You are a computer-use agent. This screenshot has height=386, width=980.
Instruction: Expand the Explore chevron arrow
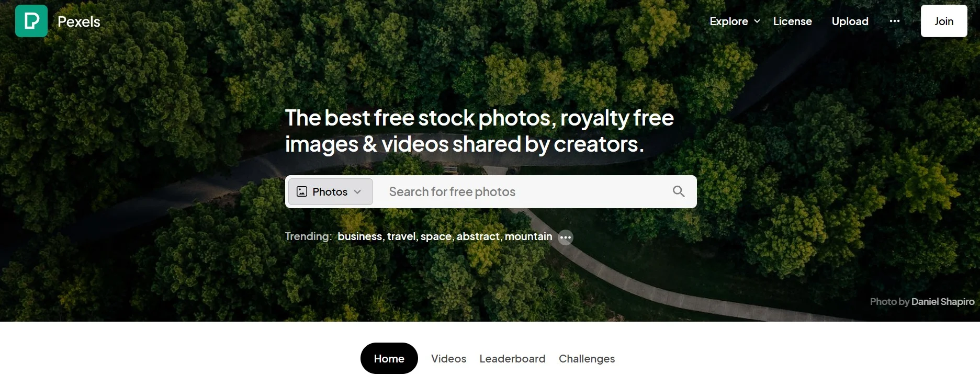[757, 21]
